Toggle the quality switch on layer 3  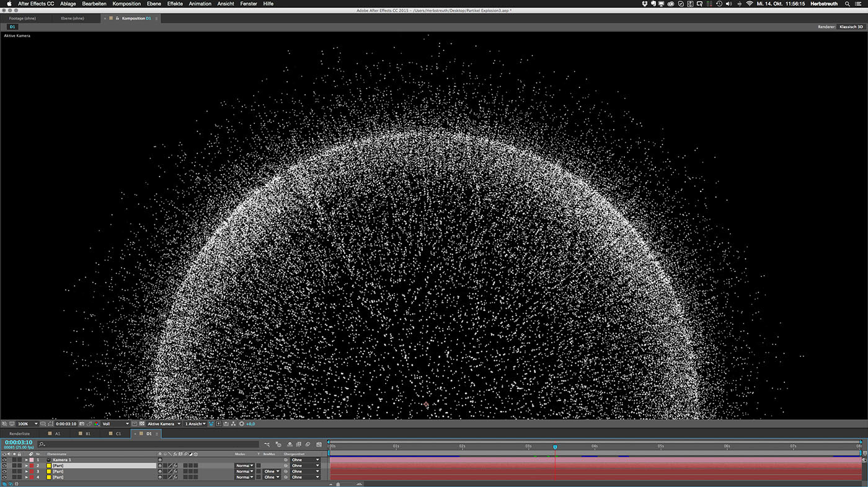(x=170, y=472)
